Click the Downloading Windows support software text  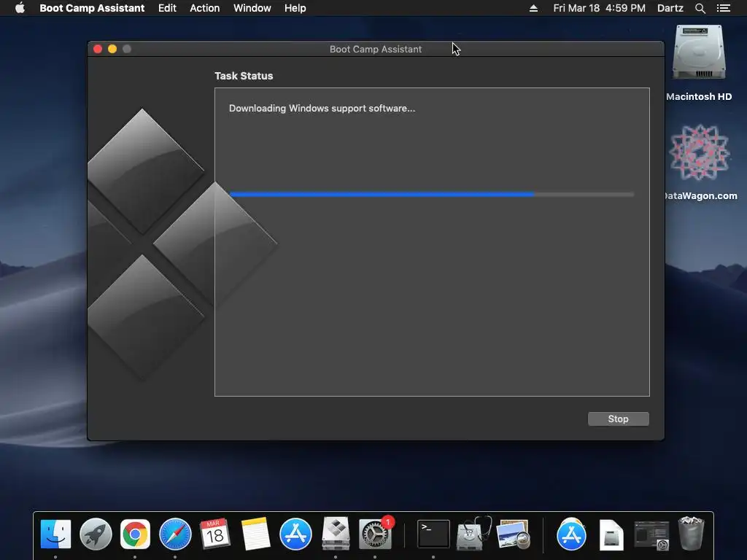coord(322,109)
